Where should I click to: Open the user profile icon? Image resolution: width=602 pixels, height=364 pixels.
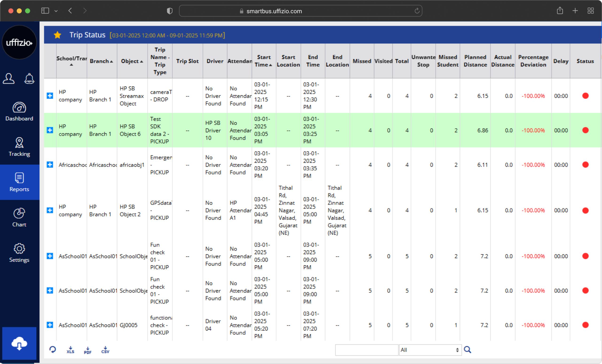coord(8,79)
